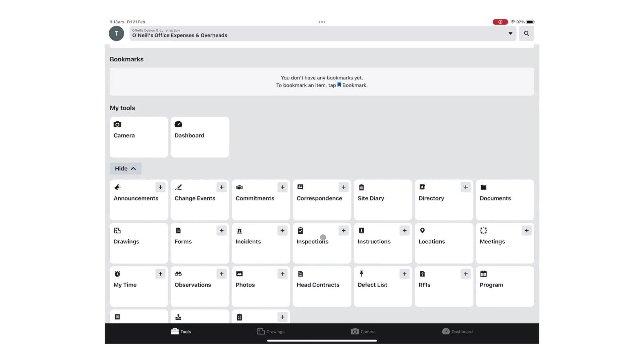Viewport: 644px width, 362px height.
Task: Create new Inspection via plus button
Action: tap(343, 231)
